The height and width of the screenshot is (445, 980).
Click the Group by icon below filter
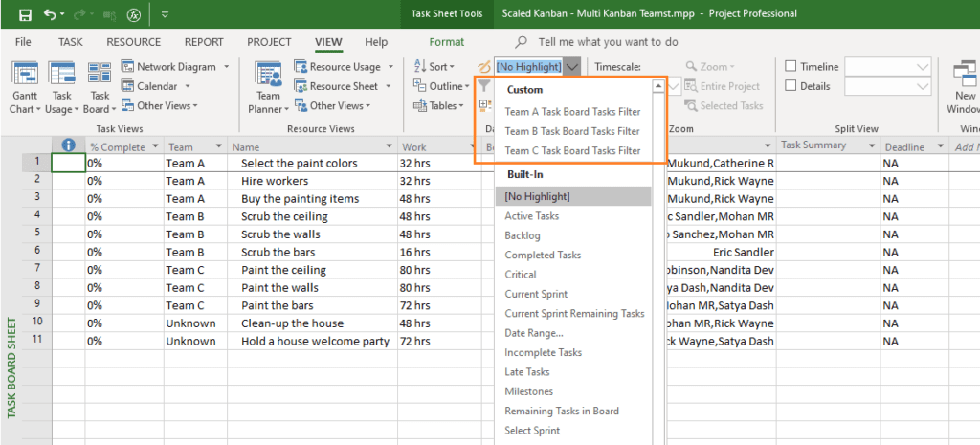485,105
